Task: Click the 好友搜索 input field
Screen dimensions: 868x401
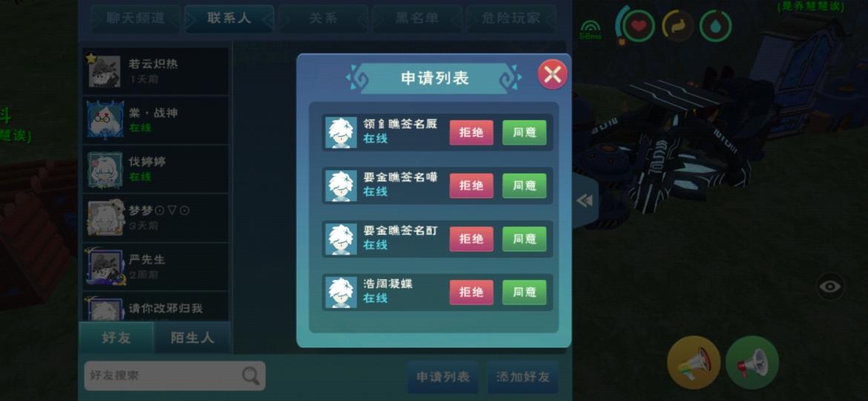Action: [x=174, y=376]
